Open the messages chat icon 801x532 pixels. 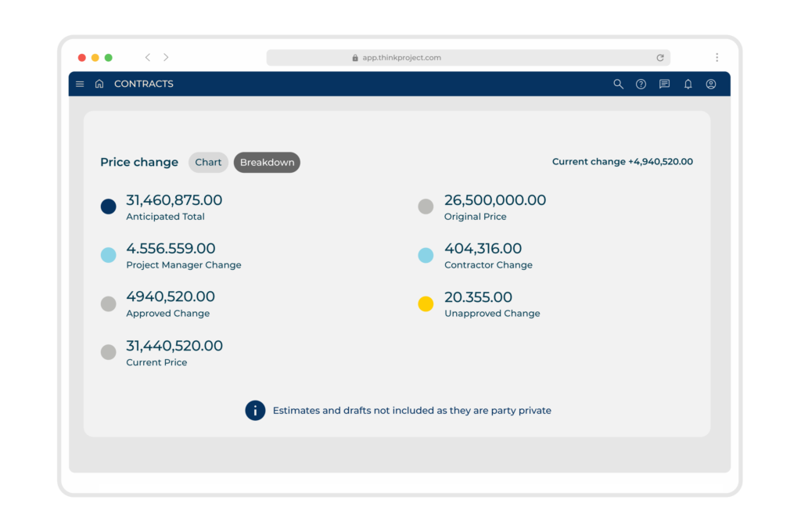(664, 84)
